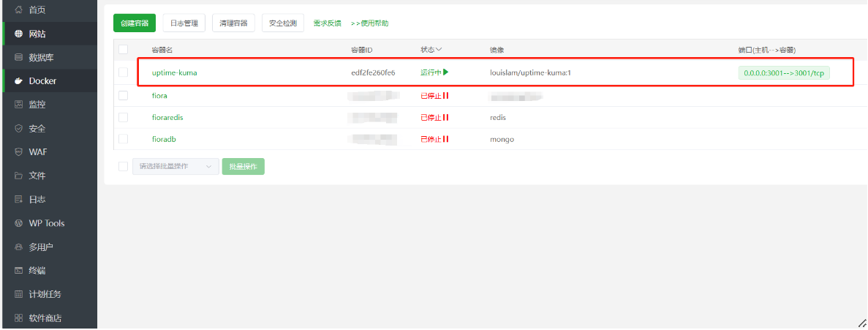
Task: Toggle the select-all checkbox in table header
Action: coord(123,50)
